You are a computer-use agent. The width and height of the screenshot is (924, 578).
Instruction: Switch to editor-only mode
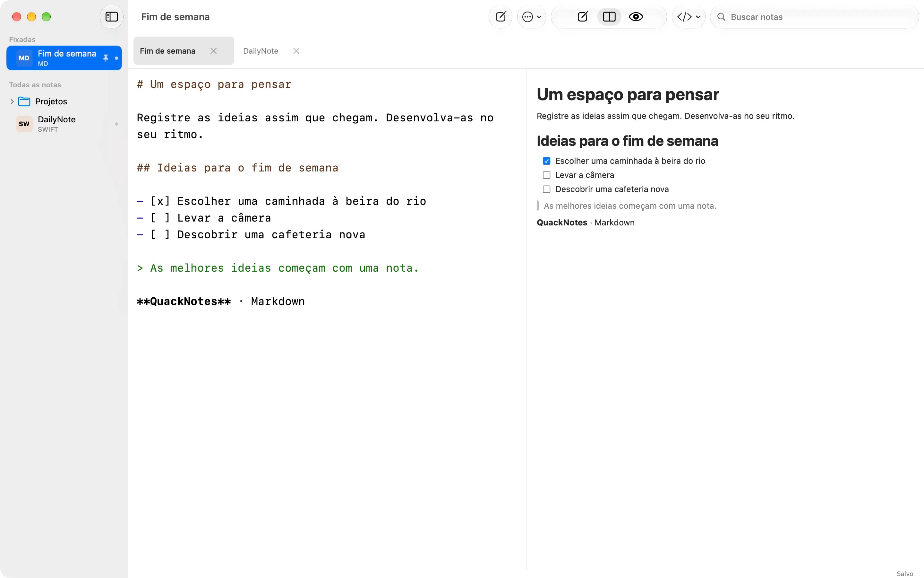click(583, 17)
